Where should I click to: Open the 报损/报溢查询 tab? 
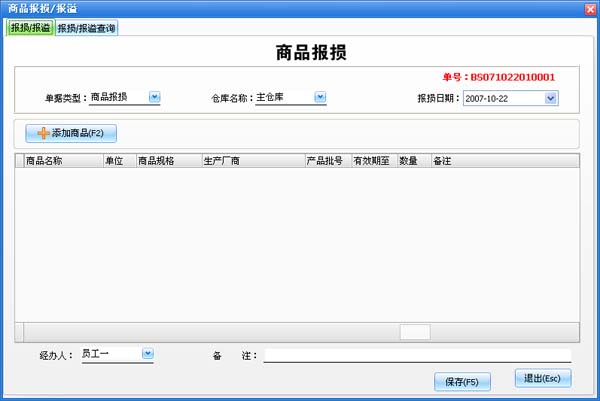tap(86, 28)
